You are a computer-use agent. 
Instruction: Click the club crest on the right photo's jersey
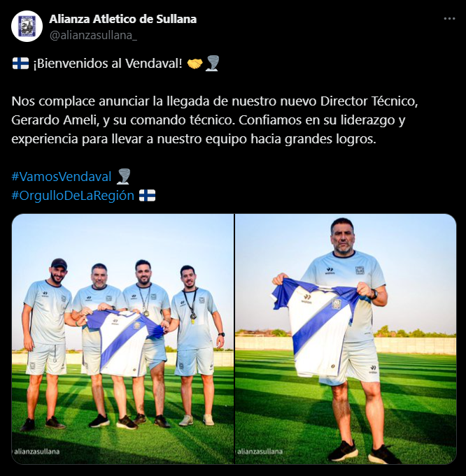pyautogui.click(x=336, y=303)
